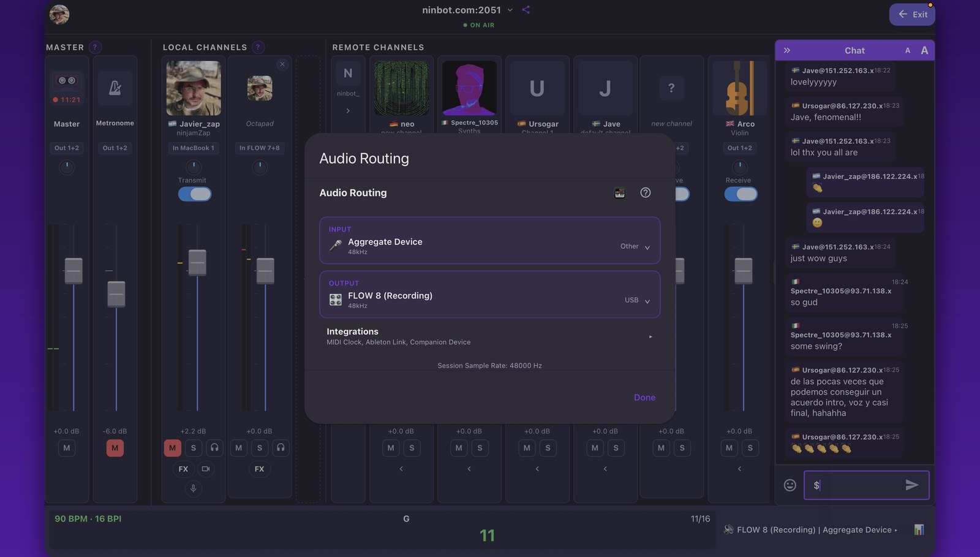
Task: Click Done in Audio Routing dialog
Action: [x=644, y=398]
